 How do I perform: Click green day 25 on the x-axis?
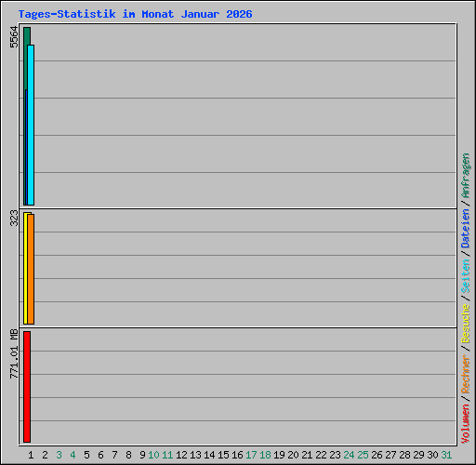point(363,455)
